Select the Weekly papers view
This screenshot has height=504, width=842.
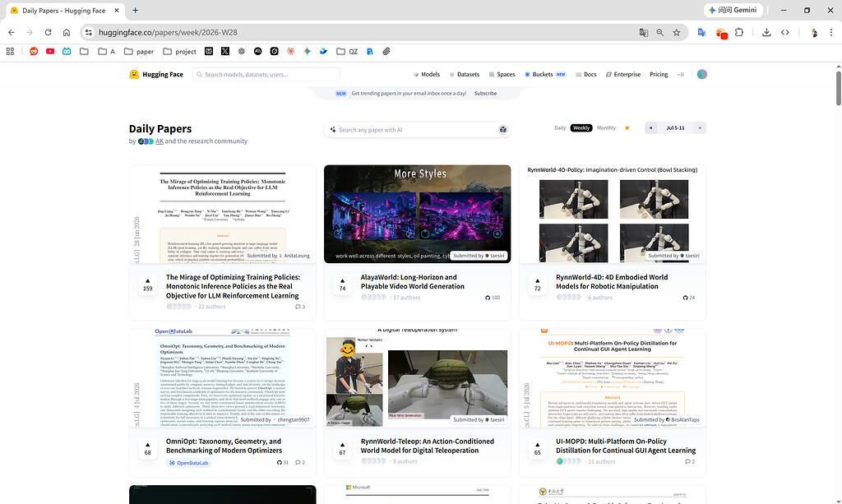pyautogui.click(x=581, y=128)
